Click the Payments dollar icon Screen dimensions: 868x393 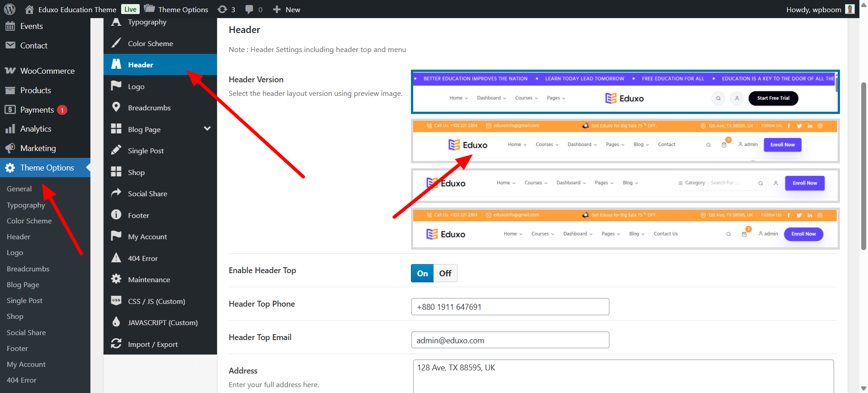pyautogui.click(x=10, y=109)
